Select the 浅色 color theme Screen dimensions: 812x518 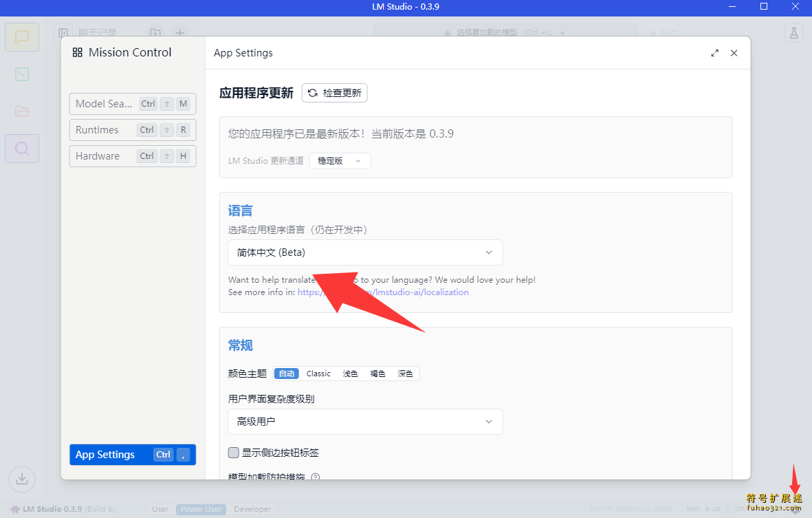pos(350,374)
